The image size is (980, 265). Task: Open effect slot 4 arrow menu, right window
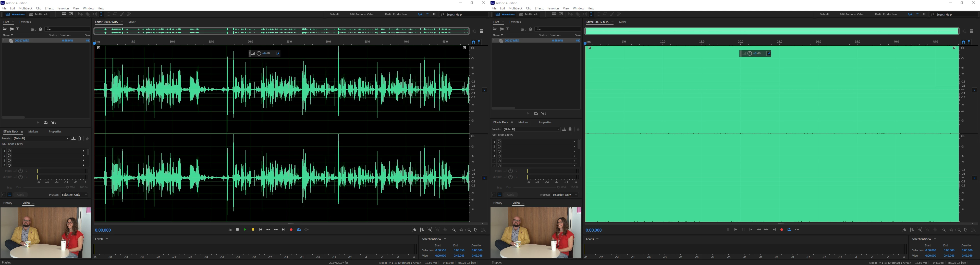pos(574,156)
